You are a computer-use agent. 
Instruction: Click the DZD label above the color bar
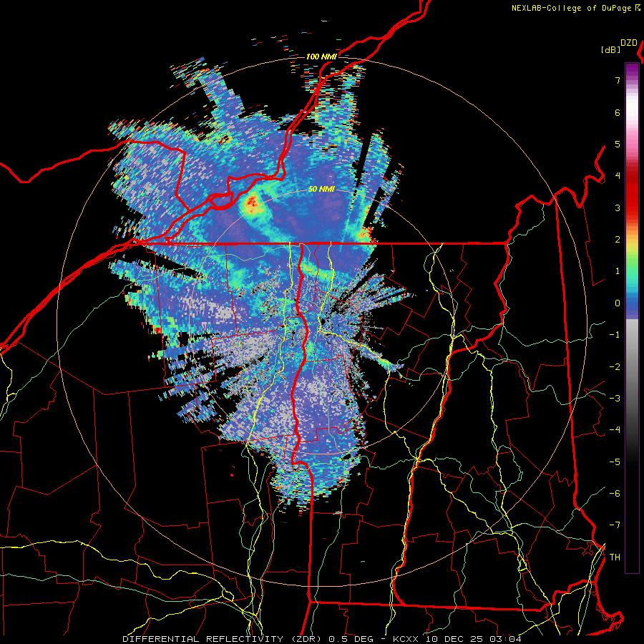(629, 43)
